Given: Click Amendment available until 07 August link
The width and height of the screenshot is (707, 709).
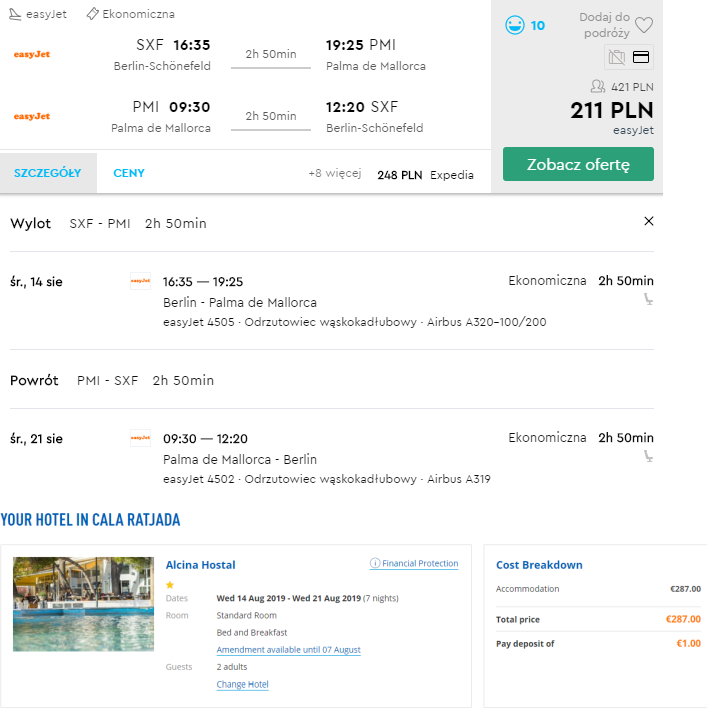Looking at the screenshot, I should [x=288, y=650].
